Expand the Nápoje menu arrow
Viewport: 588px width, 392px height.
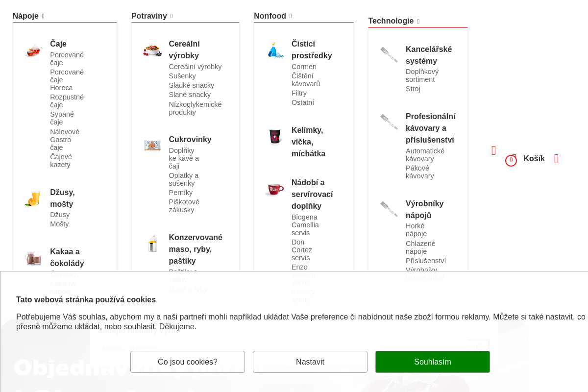(x=43, y=16)
